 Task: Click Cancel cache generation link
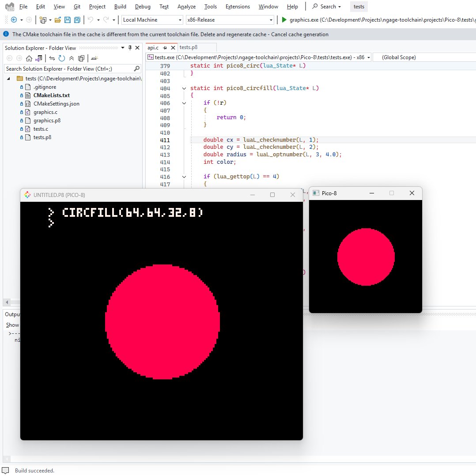click(300, 34)
